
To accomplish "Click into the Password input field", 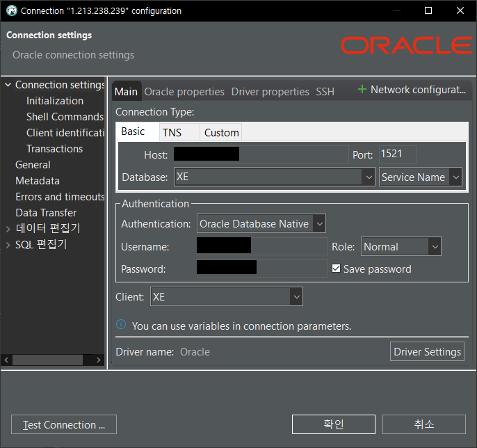I will 262,268.
